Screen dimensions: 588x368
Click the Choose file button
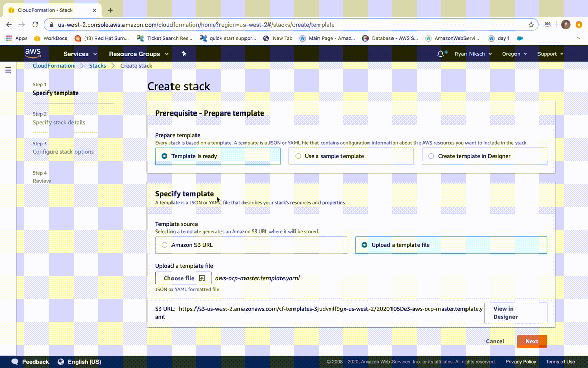pyautogui.click(x=183, y=278)
